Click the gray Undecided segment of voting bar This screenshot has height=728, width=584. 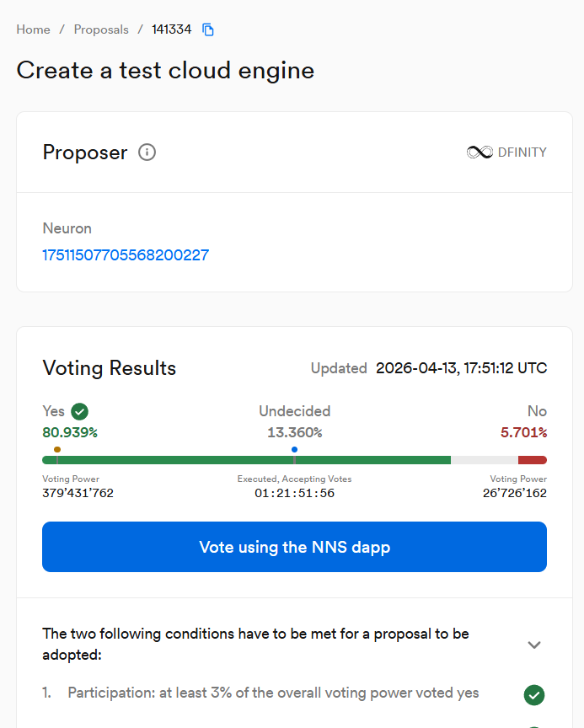click(485, 460)
